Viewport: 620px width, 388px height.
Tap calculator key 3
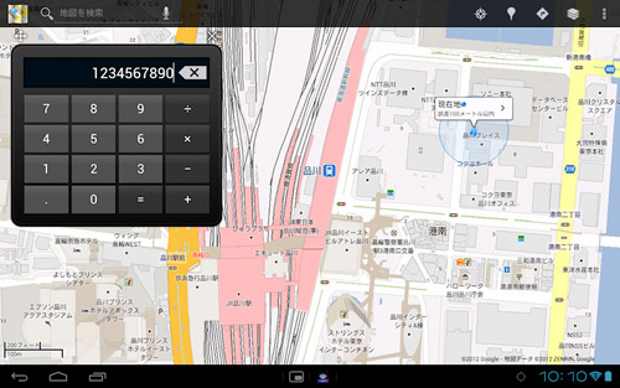click(140, 169)
